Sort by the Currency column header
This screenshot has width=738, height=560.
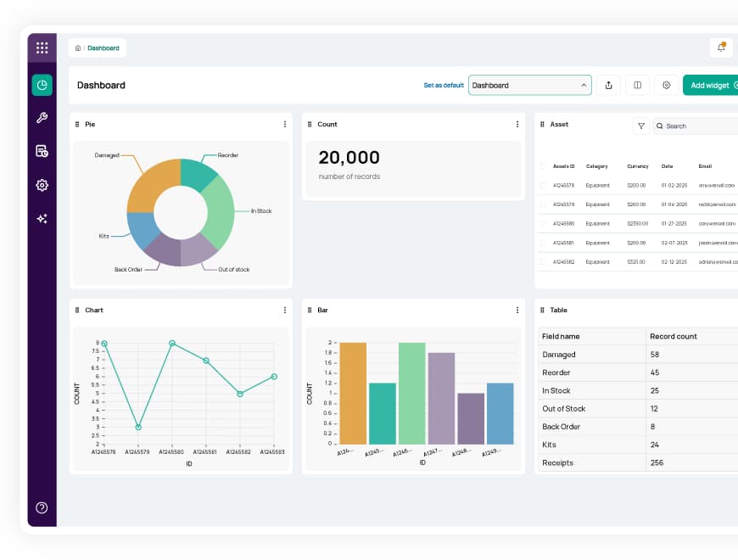click(x=638, y=166)
